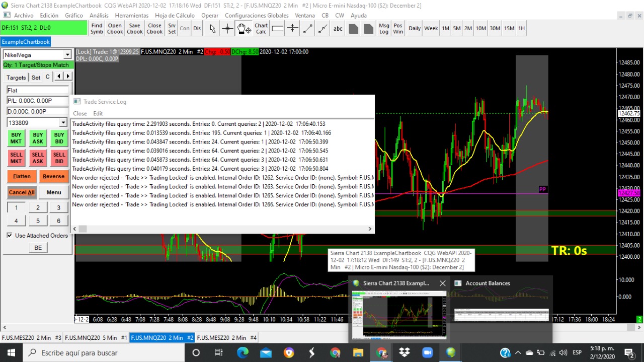Toggle Use Attached Orders checkbox

10,235
